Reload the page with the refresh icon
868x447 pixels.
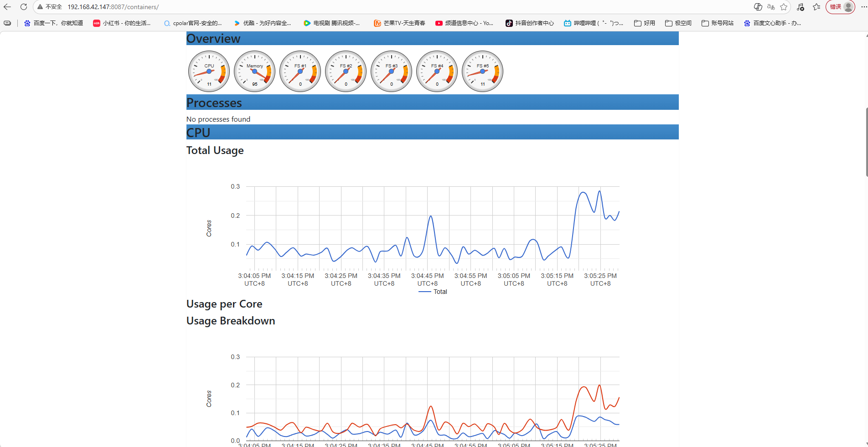pos(24,7)
